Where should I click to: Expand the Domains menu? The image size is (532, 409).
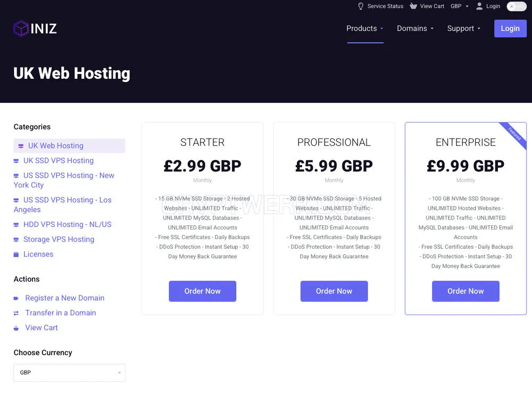pyautogui.click(x=415, y=29)
